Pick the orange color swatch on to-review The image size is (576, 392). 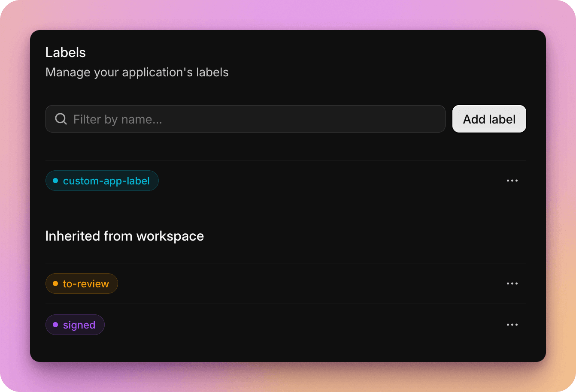click(55, 283)
